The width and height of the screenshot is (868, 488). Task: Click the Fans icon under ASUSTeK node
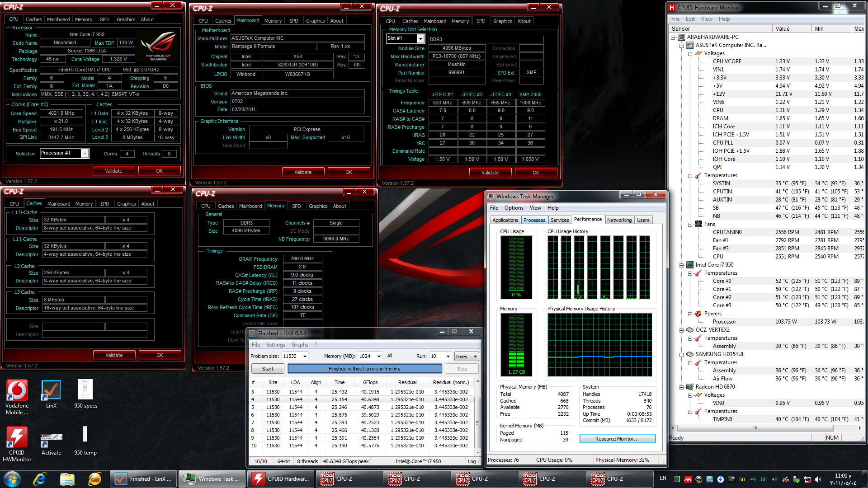pos(698,224)
